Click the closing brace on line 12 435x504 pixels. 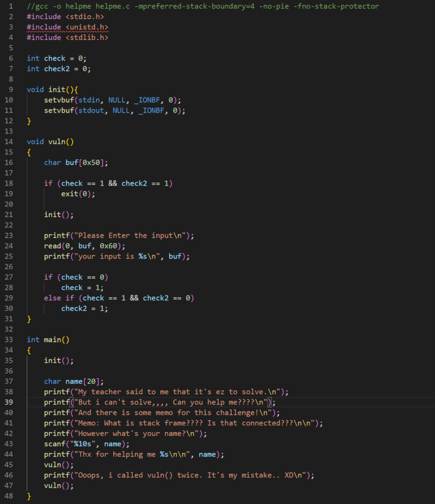tap(29, 121)
